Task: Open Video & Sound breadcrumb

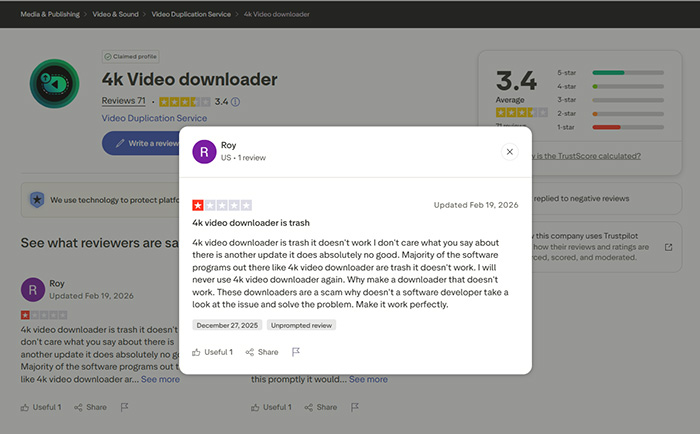Action: [115, 14]
